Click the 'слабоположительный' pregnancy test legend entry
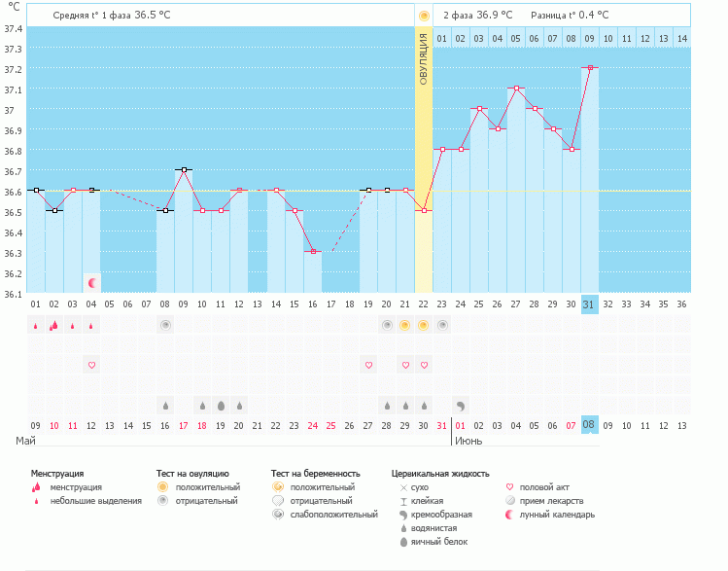This screenshot has width=728, height=571. click(332, 515)
